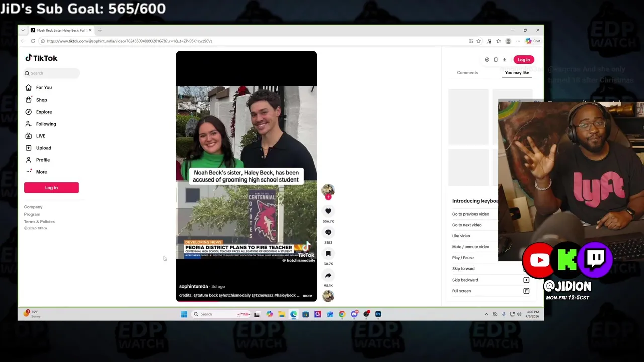Show hidden system tray icons
Viewport: 644px width, 362px height.
point(486,314)
